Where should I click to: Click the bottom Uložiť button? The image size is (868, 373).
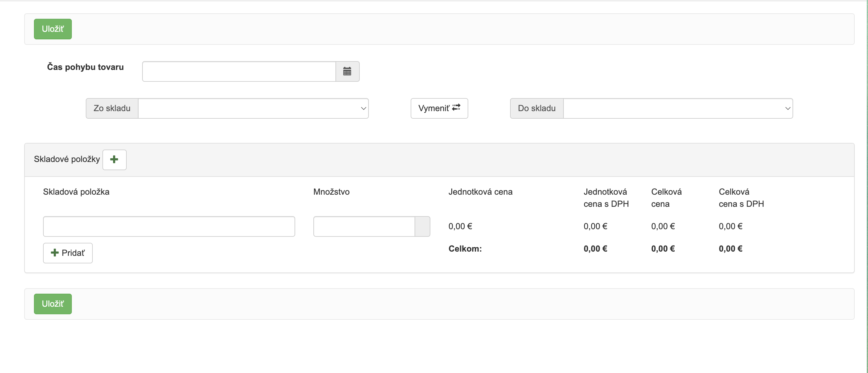point(52,303)
